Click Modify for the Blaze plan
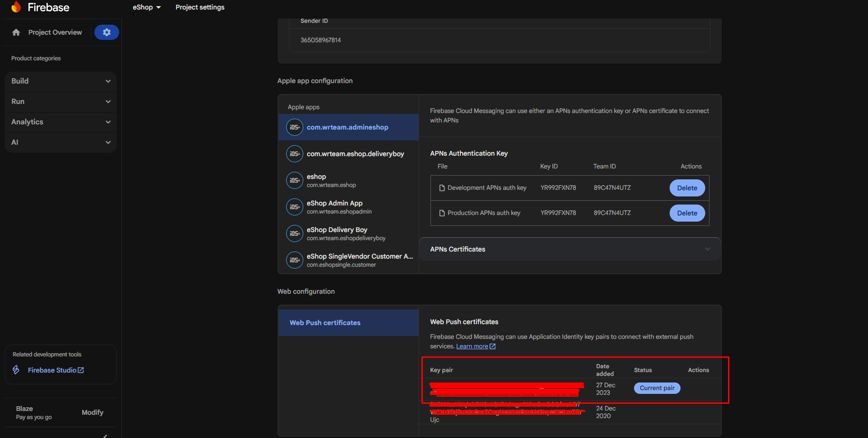 coord(93,412)
